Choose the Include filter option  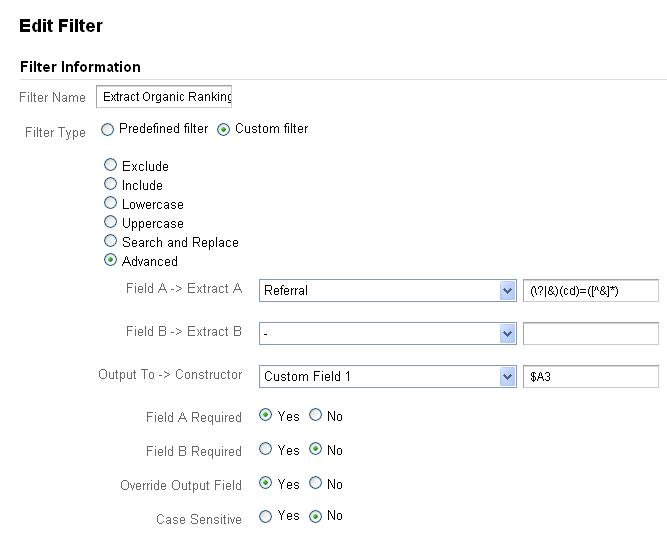pos(110,184)
